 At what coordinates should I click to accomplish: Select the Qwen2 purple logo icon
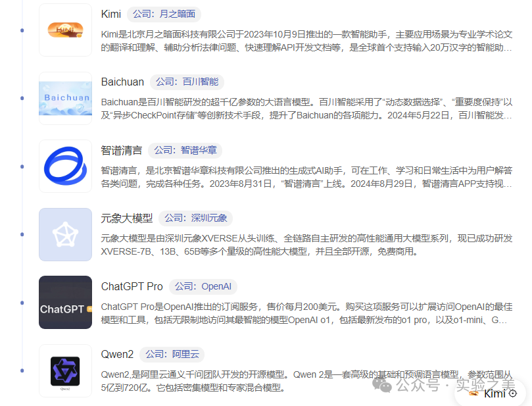(66, 370)
